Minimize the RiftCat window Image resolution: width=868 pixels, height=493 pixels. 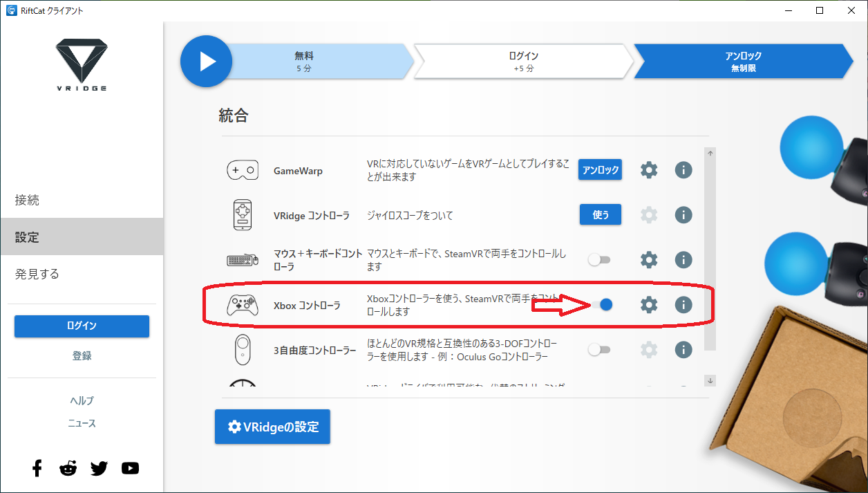pyautogui.click(x=787, y=10)
